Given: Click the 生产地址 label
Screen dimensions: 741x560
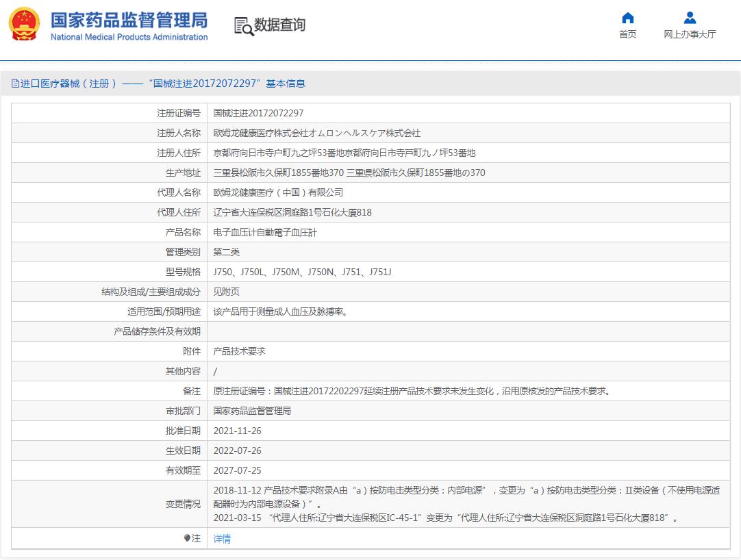Looking at the screenshot, I should point(183,173).
